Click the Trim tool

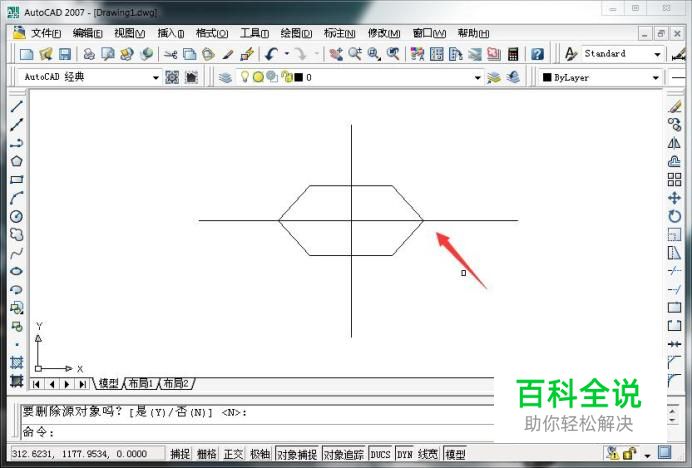pos(674,271)
